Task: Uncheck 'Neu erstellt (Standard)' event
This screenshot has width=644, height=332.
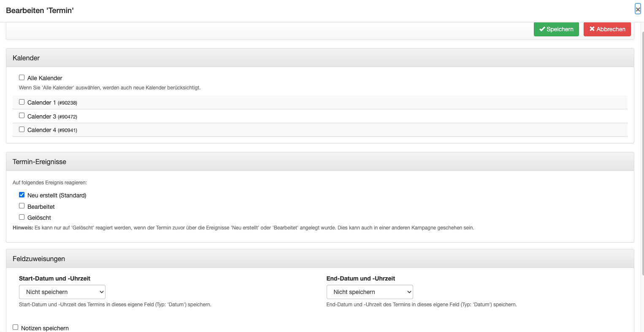Action: 22,195
